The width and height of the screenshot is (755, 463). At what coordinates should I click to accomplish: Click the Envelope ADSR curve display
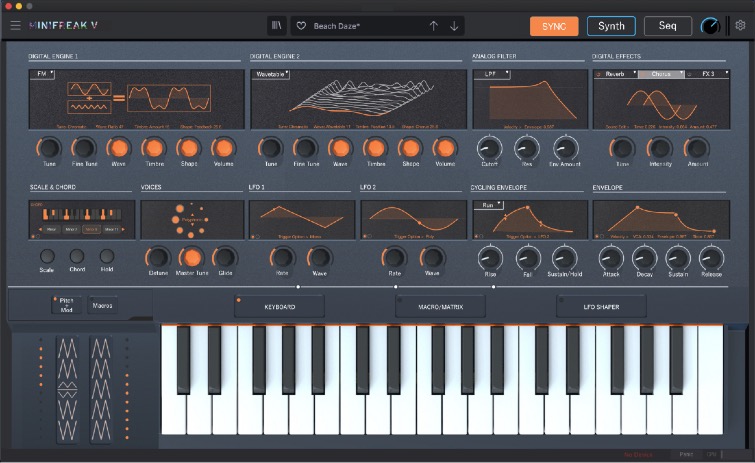click(x=662, y=220)
